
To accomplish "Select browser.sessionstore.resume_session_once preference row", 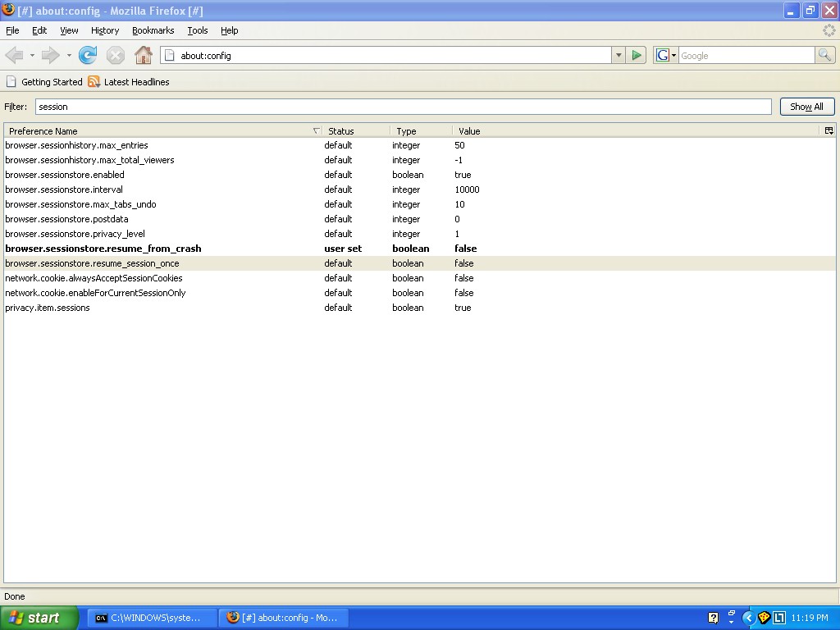I will [420, 263].
